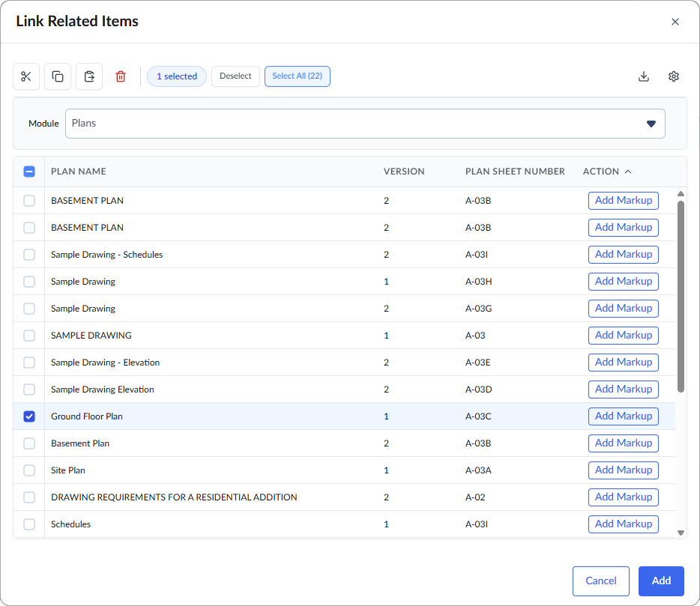Check Sample Drawing - Elevation row checkbox
The width and height of the screenshot is (700, 606).
[29, 363]
